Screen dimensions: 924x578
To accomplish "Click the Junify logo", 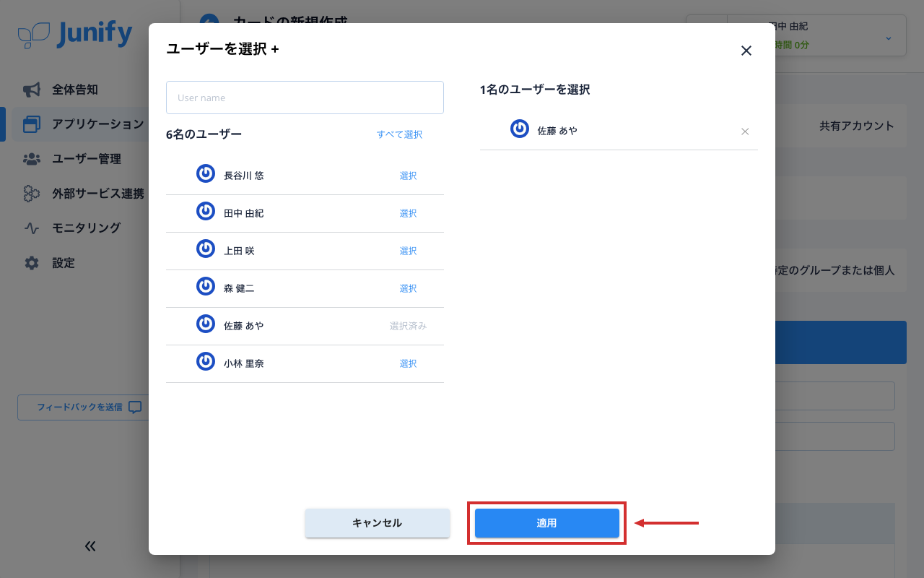I will (x=75, y=34).
